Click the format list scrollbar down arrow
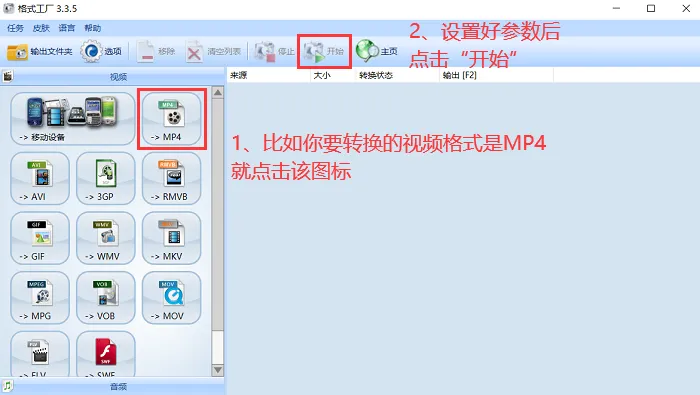700x395 pixels. (217, 370)
